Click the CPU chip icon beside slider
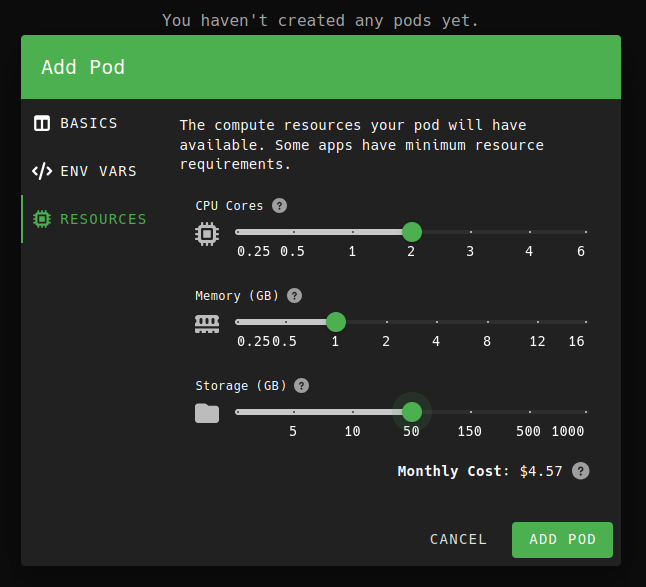Viewport: 646px width, 587px height. click(x=206, y=234)
